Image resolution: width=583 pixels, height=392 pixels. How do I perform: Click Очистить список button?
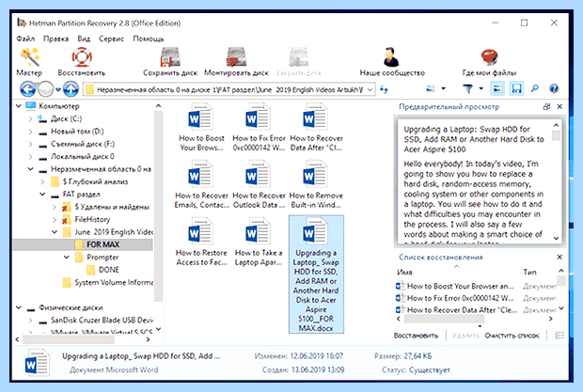(x=512, y=336)
